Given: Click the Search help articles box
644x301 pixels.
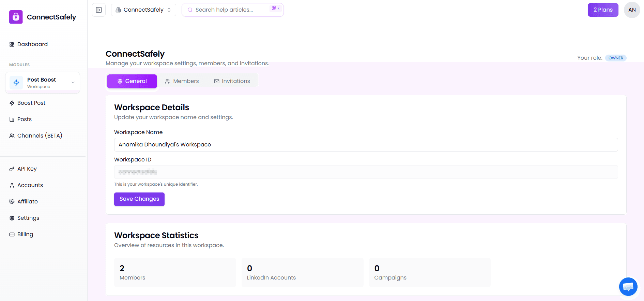Looking at the screenshot, I should 232,10.
